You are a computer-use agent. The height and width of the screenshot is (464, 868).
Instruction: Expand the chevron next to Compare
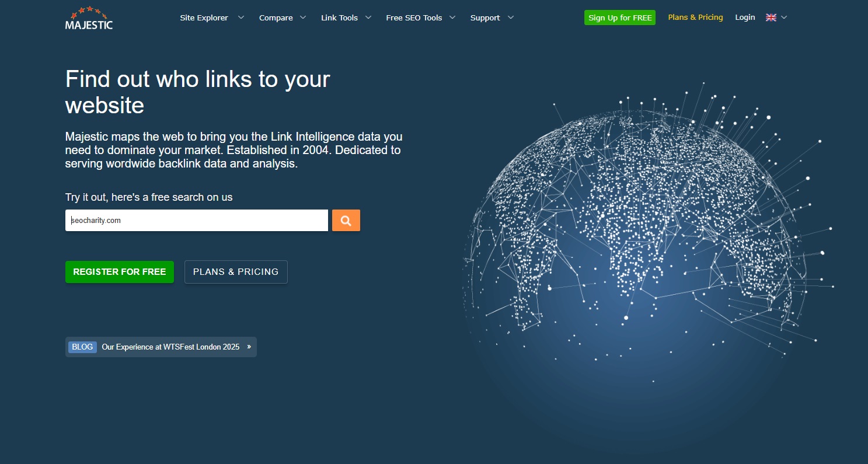click(x=303, y=18)
